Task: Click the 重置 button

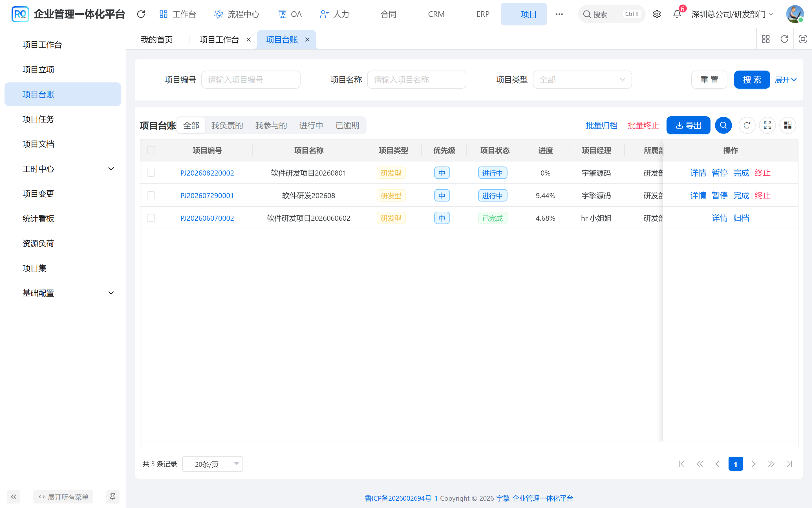Action: click(709, 80)
